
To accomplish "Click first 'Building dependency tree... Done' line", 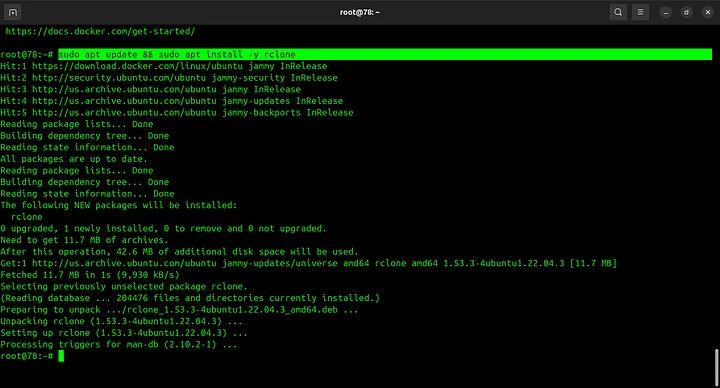I will coord(84,135).
